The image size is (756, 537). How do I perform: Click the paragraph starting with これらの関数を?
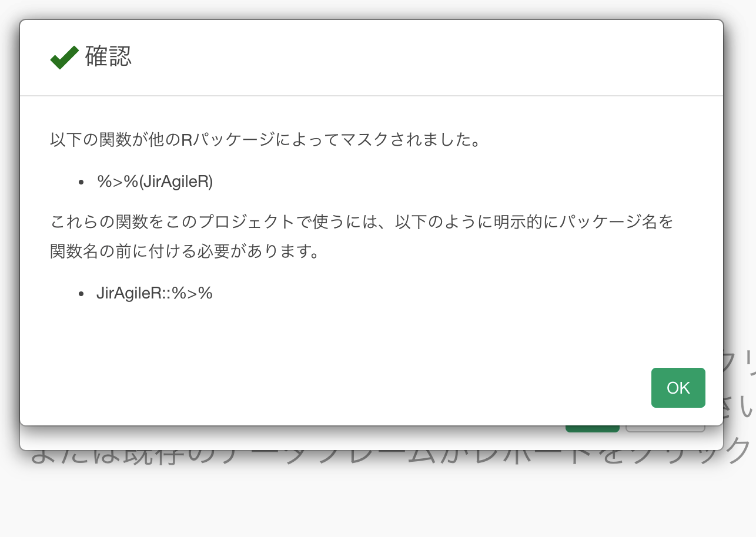[x=362, y=223]
